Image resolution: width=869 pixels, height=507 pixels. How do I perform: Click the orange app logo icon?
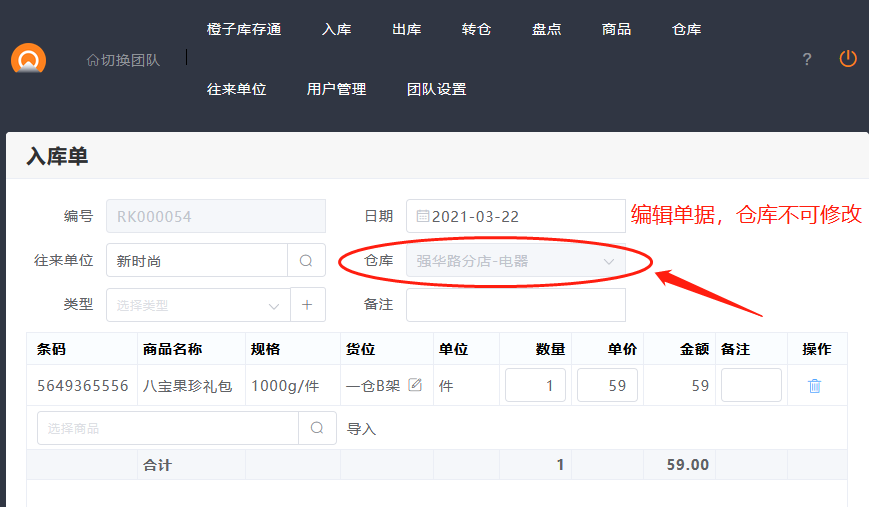[x=28, y=59]
